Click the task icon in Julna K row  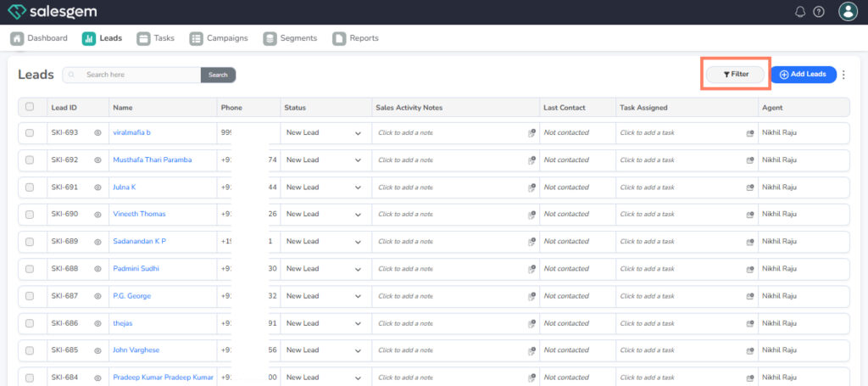click(x=750, y=187)
